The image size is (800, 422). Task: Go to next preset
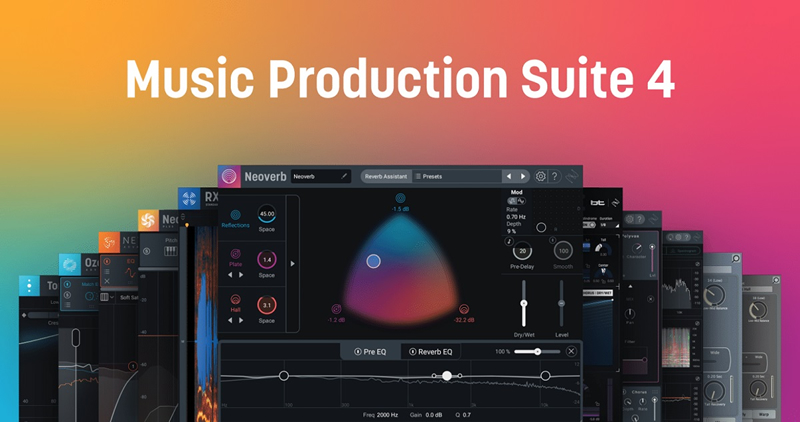[522, 177]
